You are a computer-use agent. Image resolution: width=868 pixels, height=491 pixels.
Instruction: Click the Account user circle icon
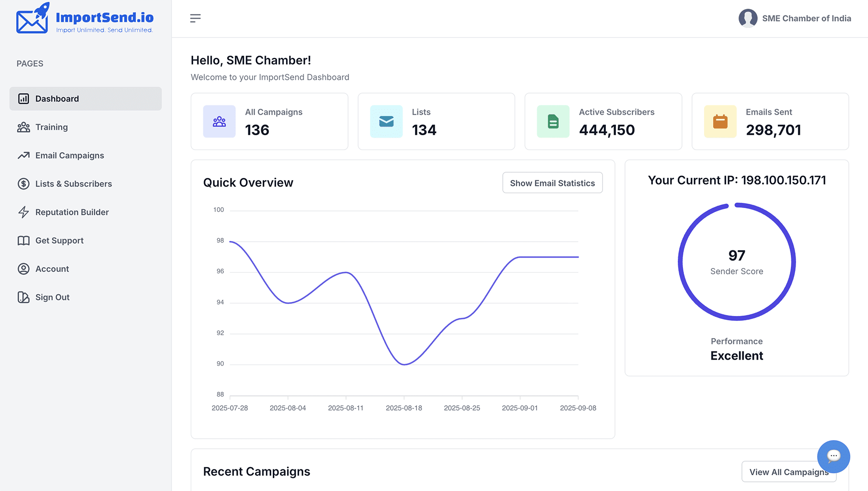pyautogui.click(x=23, y=269)
